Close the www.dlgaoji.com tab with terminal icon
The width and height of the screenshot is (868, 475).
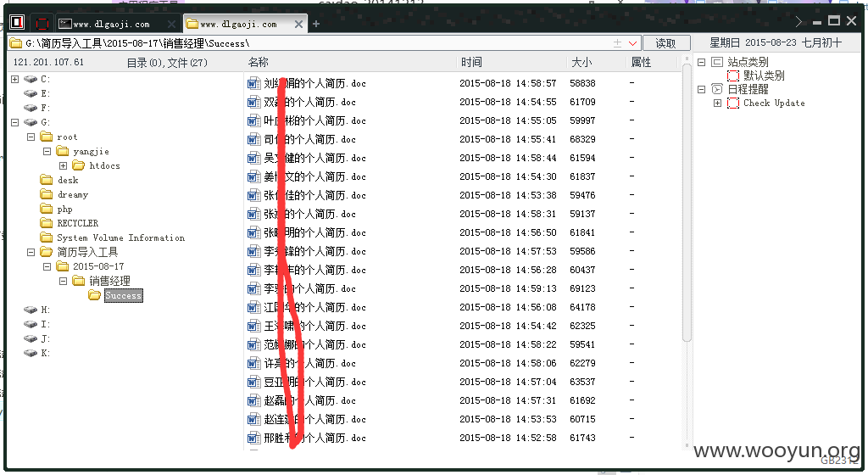click(171, 25)
